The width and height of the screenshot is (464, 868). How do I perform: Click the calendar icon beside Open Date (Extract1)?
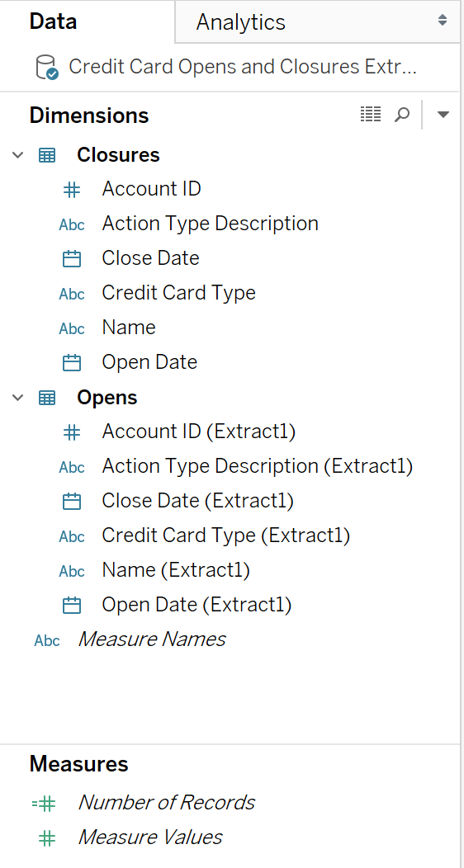(x=72, y=605)
